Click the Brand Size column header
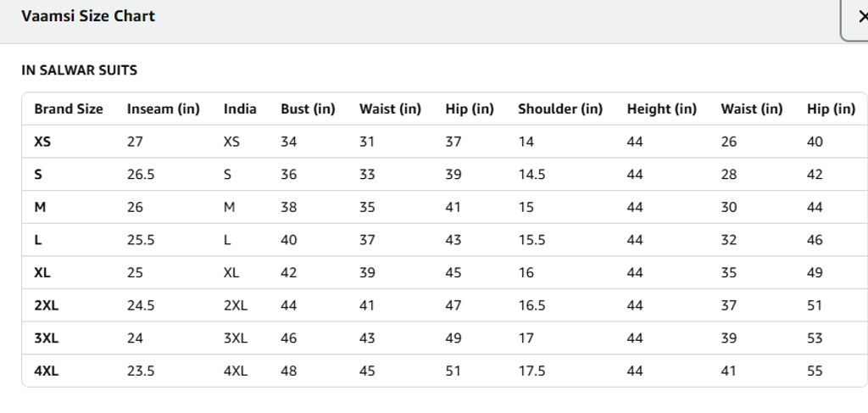This screenshot has width=868, height=413. point(69,109)
